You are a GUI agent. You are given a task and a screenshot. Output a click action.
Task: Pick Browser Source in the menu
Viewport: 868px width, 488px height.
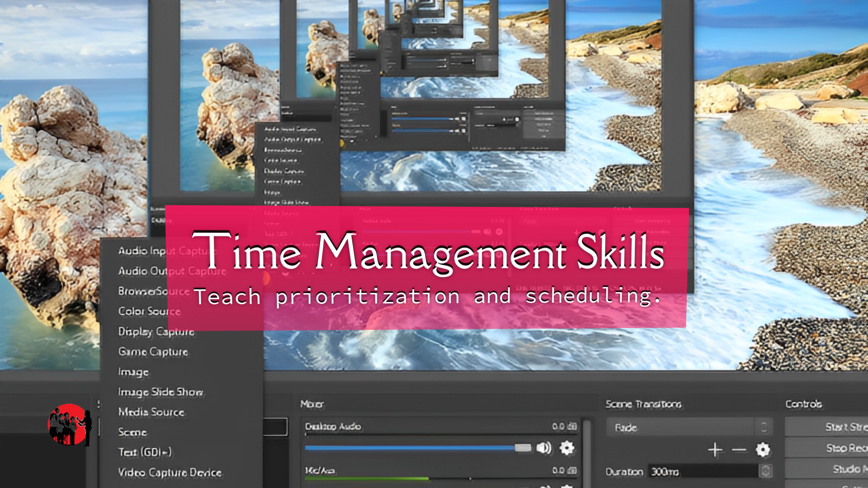pyautogui.click(x=154, y=291)
